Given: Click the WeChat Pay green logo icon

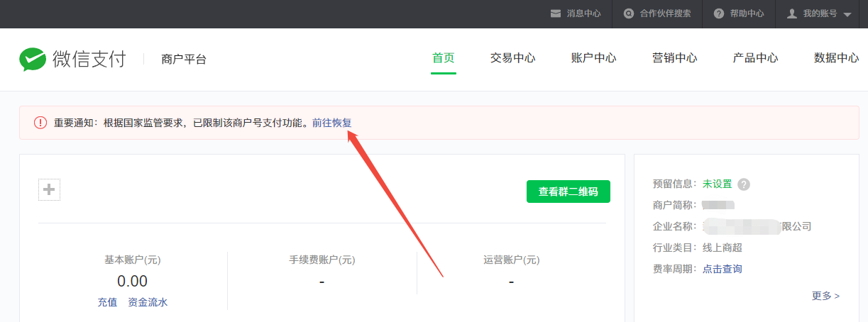Looking at the screenshot, I should pos(33,60).
